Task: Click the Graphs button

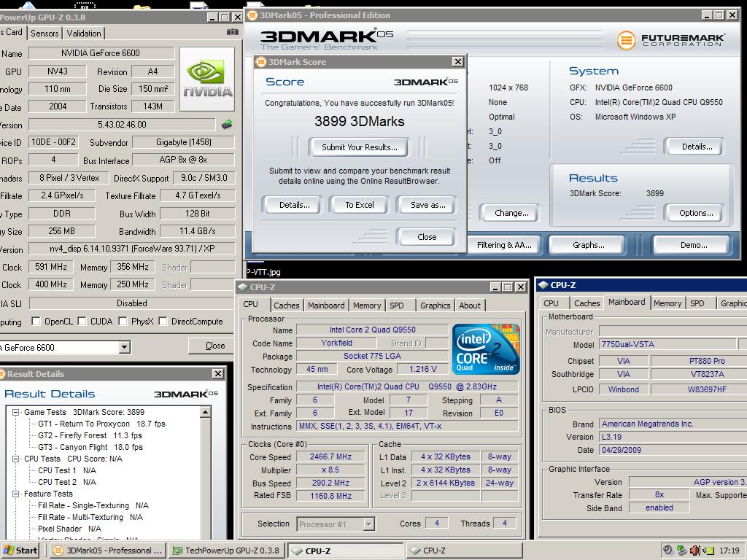Action: coord(589,245)
